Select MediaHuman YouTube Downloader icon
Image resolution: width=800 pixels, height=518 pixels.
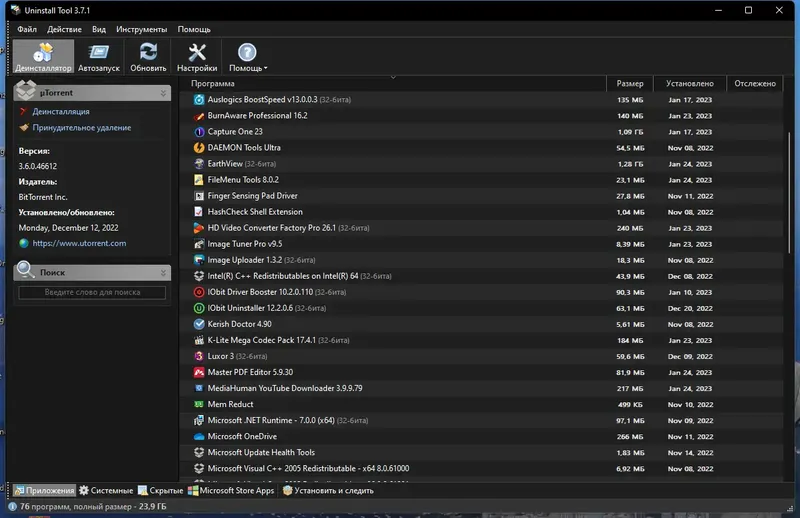coord(199,388)
